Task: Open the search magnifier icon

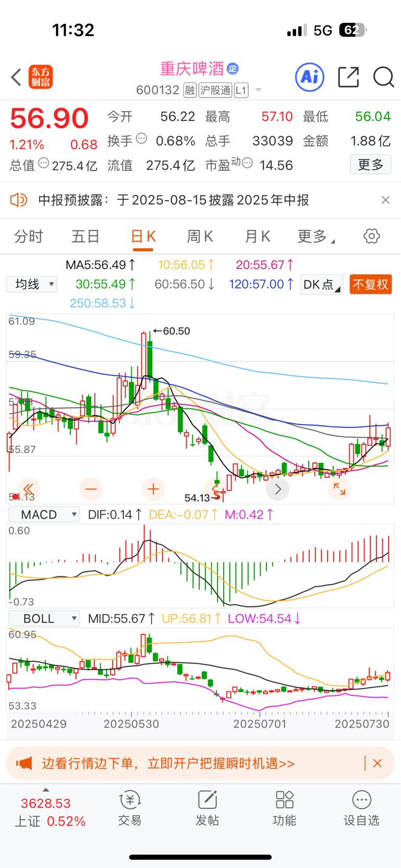Action: tap(384, 77)
